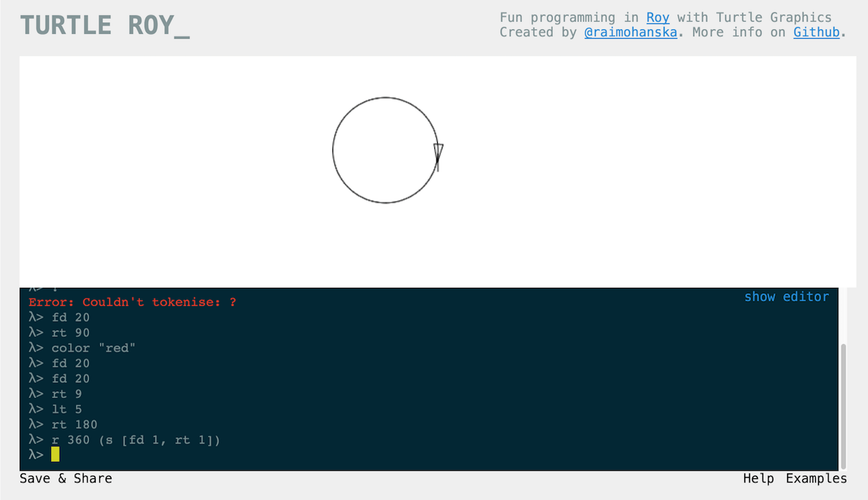Click the 'rt 180' command line

pyautogui.click(x=74, y=424)
